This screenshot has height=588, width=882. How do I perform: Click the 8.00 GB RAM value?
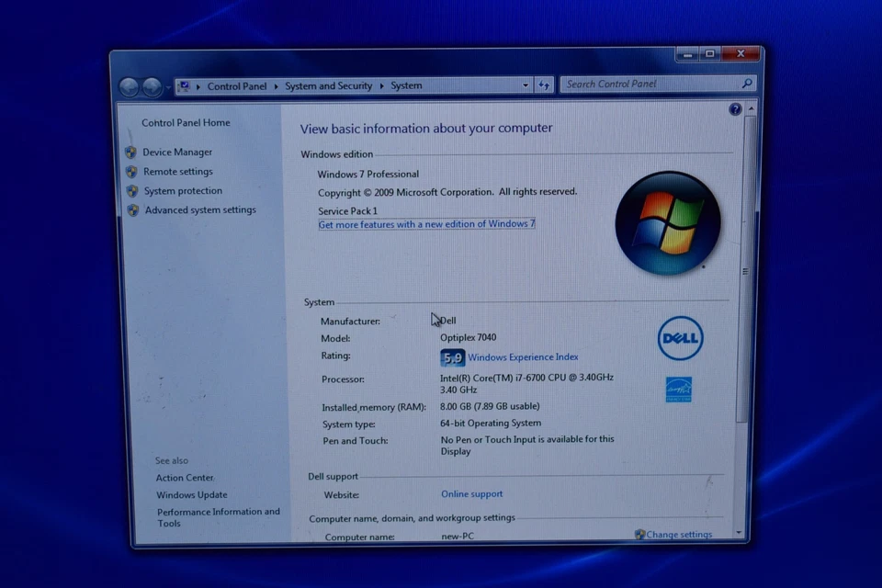[490, 406]
